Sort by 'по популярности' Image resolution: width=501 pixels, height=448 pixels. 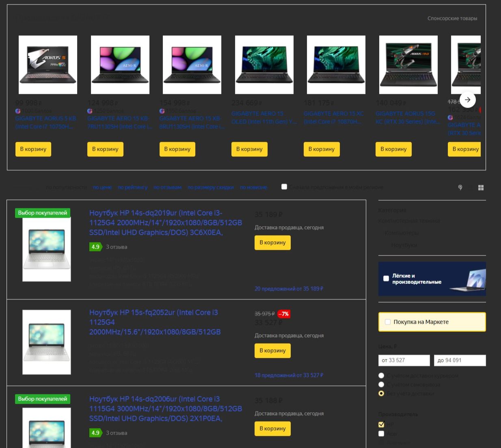click(66, 187)
